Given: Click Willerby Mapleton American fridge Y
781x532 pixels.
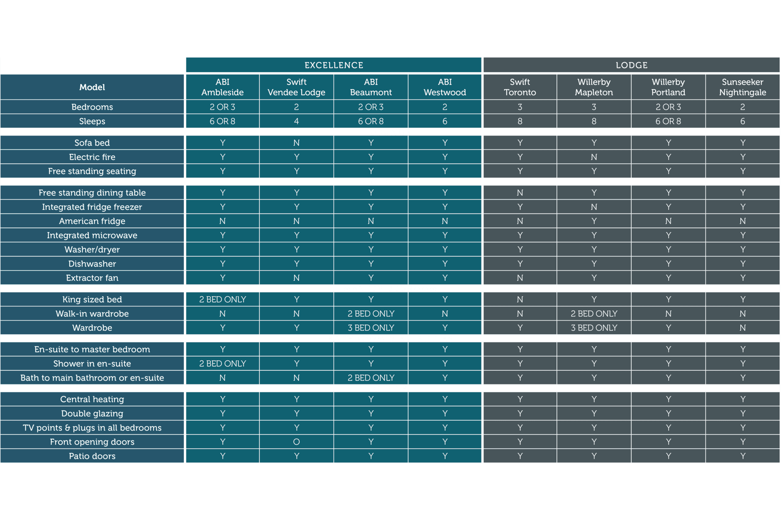Looking at the screenshot, I should tap(594, 221).
